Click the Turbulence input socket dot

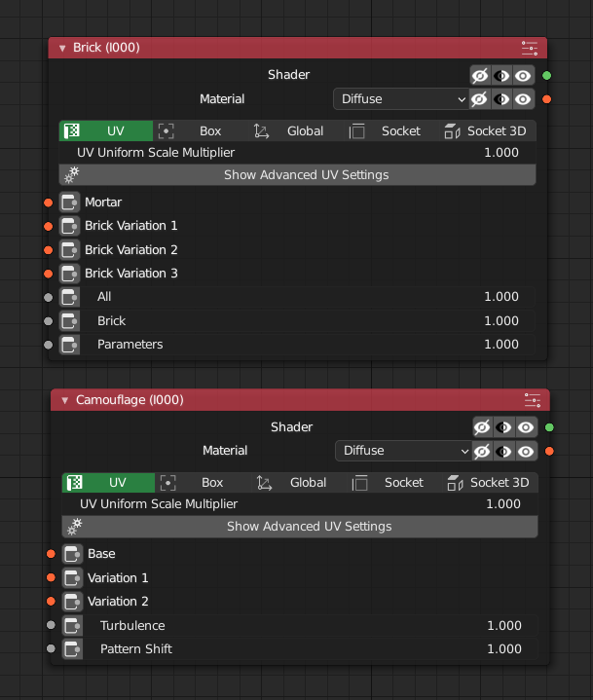(51, 625)
